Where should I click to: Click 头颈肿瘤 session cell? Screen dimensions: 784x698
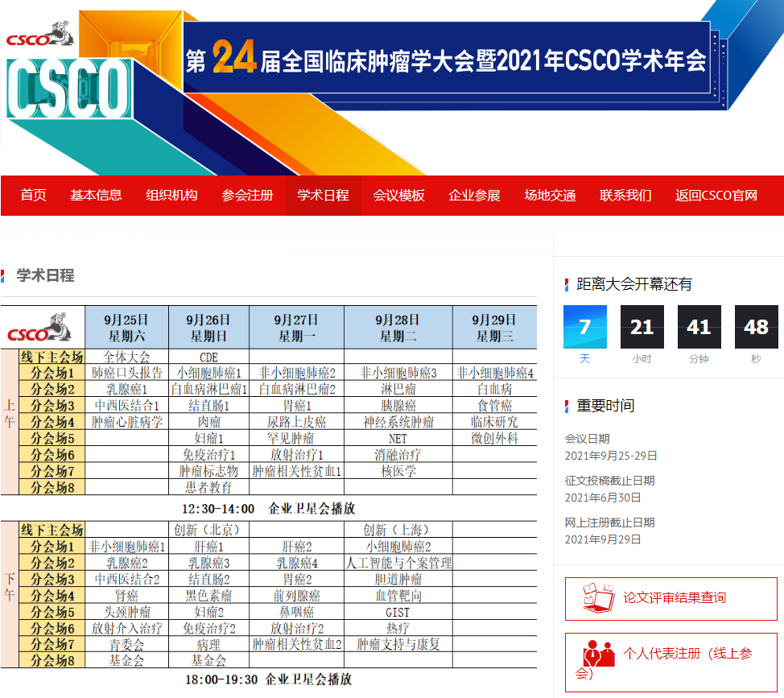(126, 612)
